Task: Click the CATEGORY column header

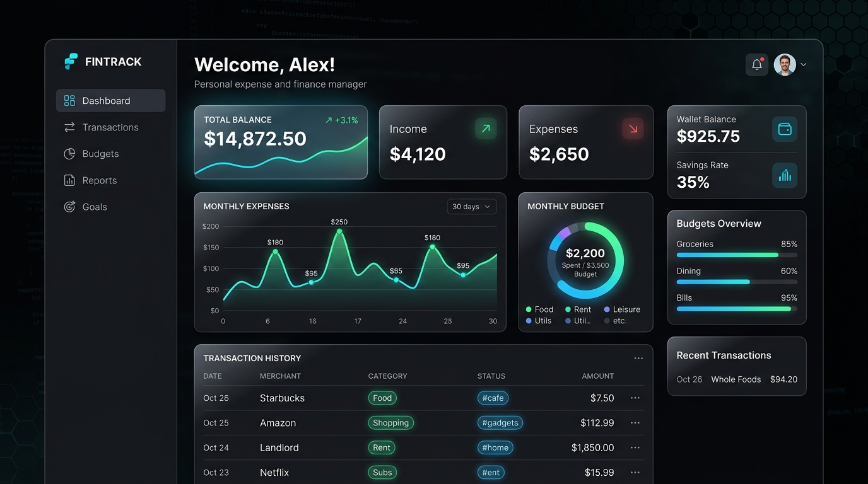Action: (x=388, y=376)
